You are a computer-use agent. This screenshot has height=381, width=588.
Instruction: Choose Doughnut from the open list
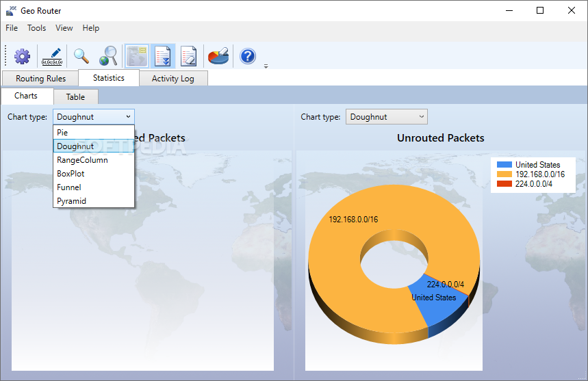(94, 146)
